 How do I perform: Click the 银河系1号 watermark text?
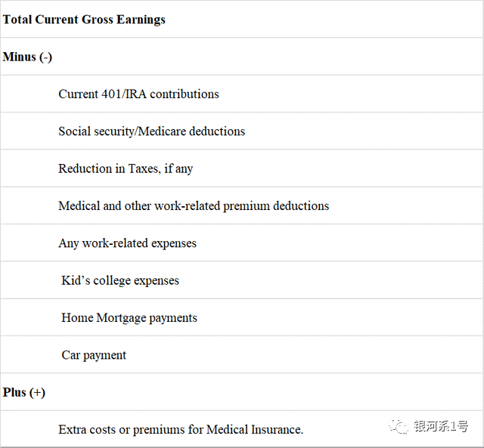tap(441, 427)
